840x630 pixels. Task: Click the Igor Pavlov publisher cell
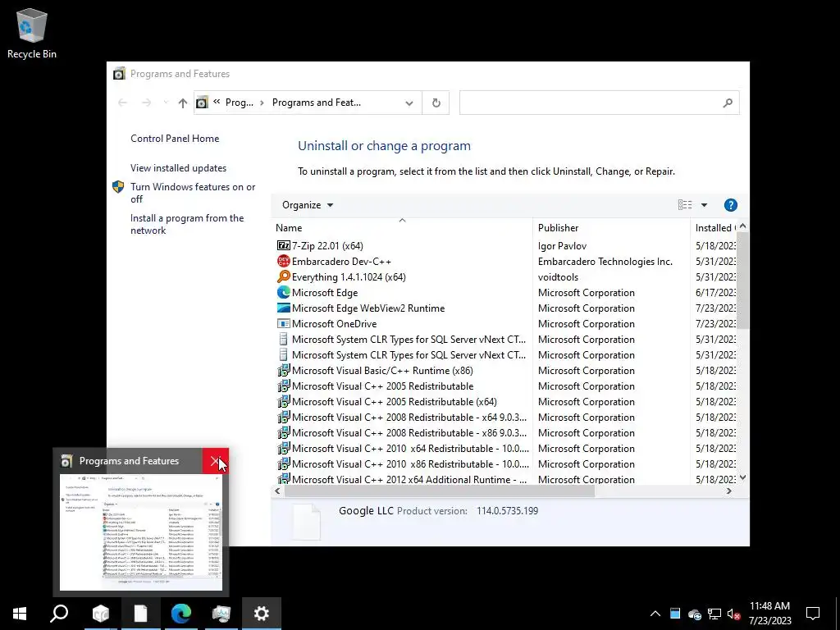point(562,246)
